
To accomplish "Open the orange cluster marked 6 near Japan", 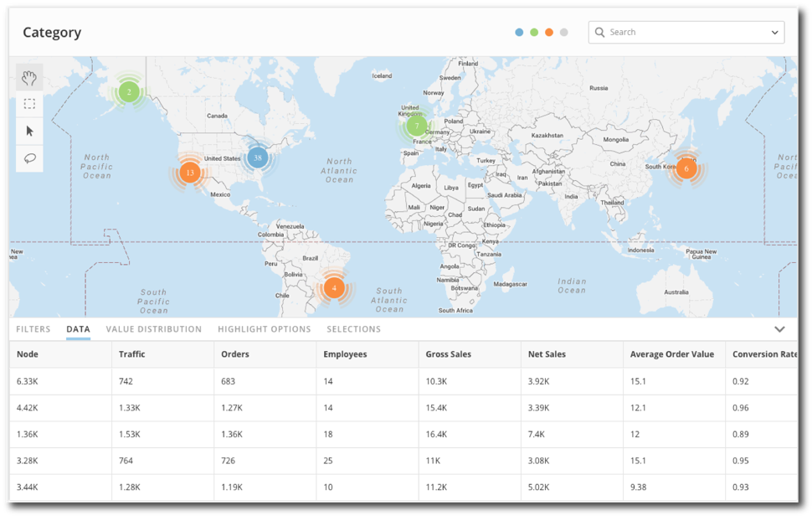I will pyautogui.click(x=686, y=168).
